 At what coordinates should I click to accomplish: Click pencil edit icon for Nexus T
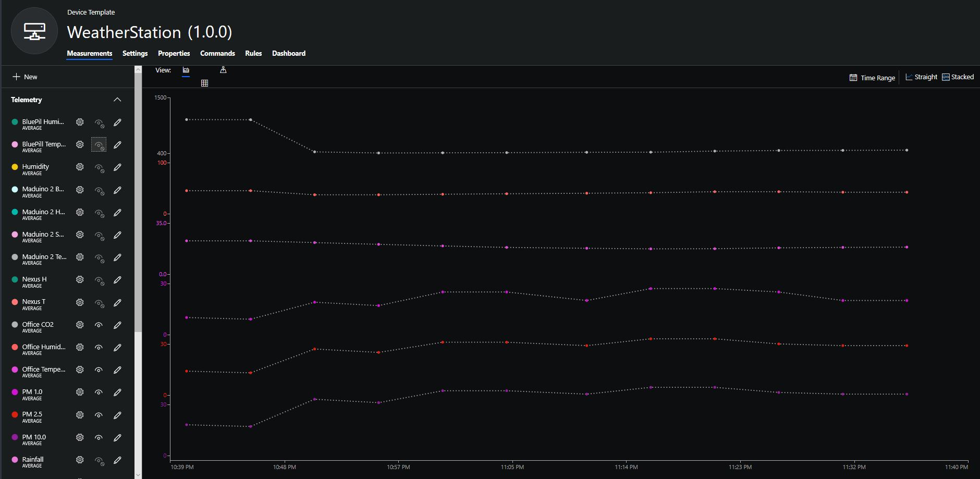tap(117, 302)
